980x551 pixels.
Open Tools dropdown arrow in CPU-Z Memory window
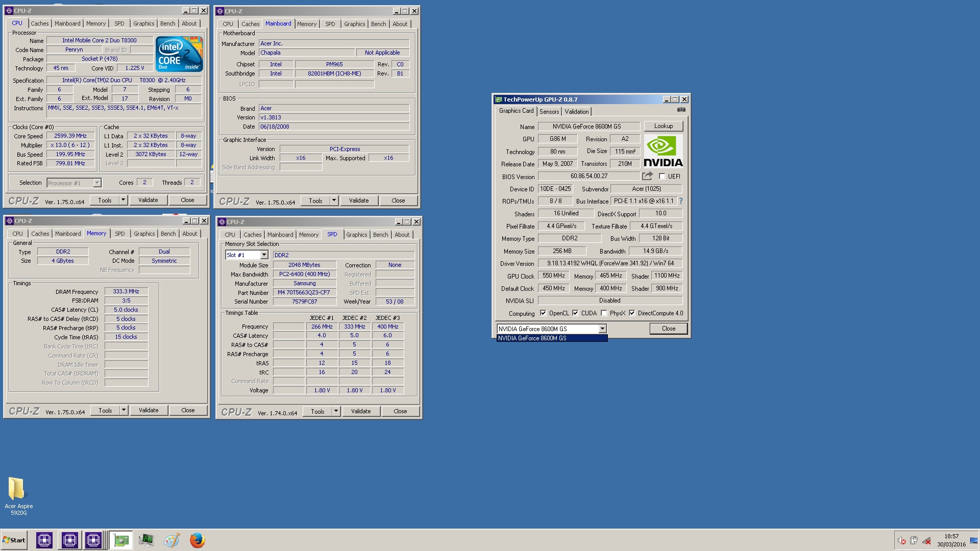124,410
